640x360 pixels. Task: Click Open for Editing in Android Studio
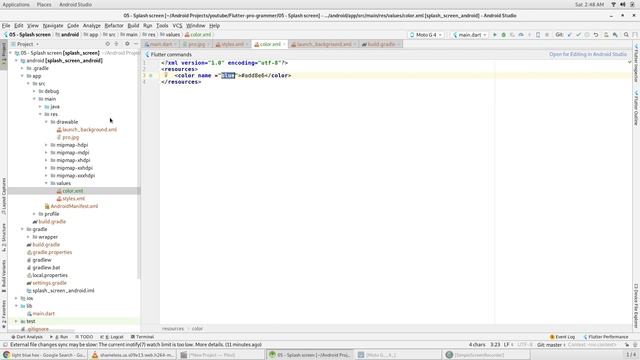[x=588, y=54]
